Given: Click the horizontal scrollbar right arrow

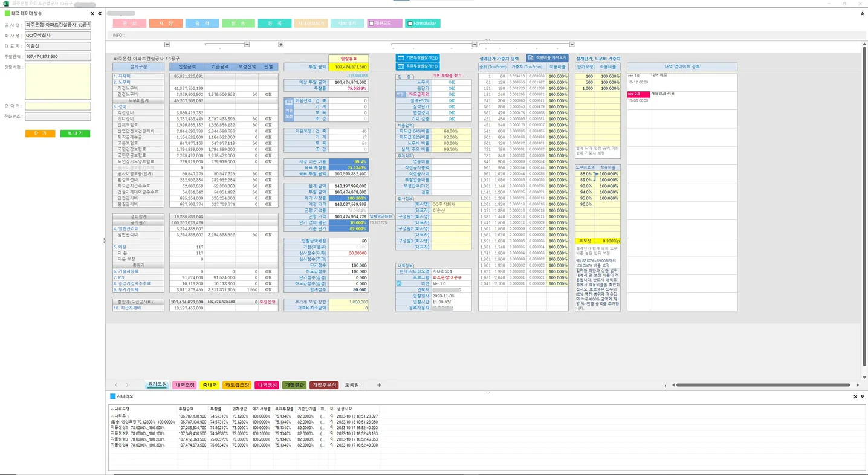Looking at the screenshot, I should coord(857,385).
